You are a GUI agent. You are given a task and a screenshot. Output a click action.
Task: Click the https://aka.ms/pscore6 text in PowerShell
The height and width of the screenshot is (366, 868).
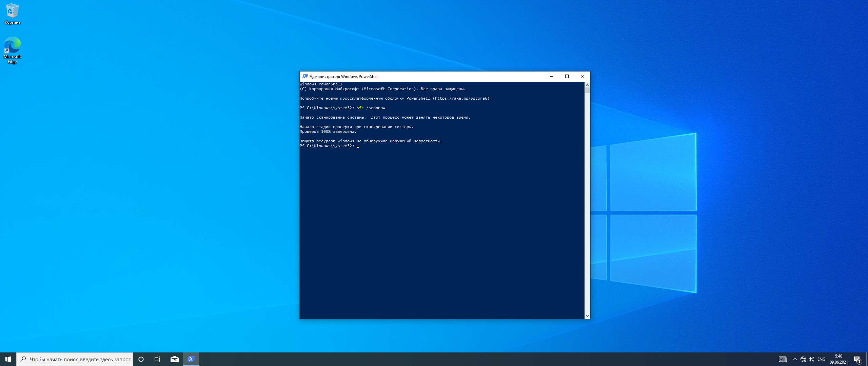[461, 98]
